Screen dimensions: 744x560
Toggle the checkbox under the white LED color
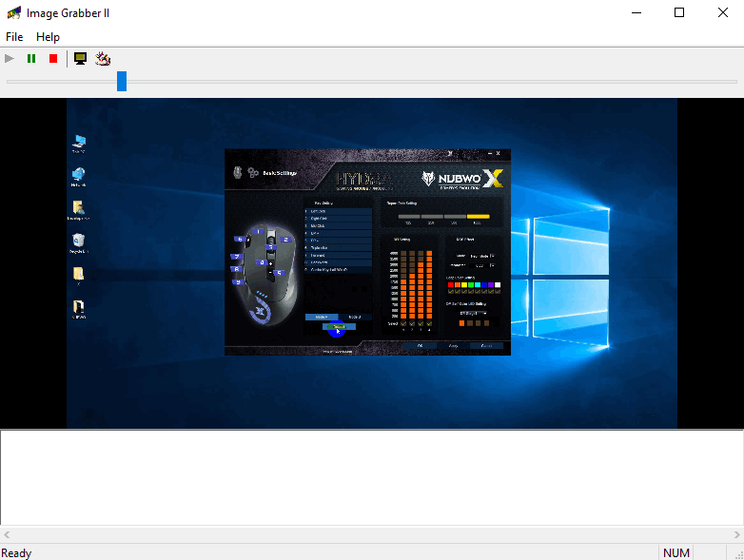(x=498, y=291)
